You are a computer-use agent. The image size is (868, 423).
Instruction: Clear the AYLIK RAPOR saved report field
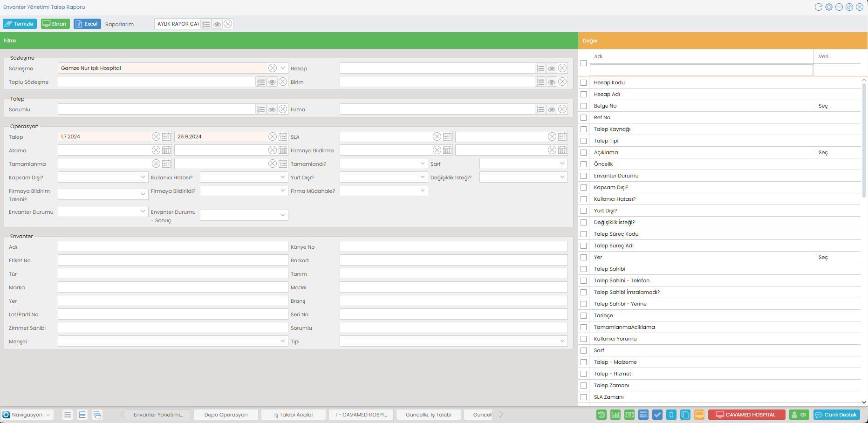(x=228, y=24)
